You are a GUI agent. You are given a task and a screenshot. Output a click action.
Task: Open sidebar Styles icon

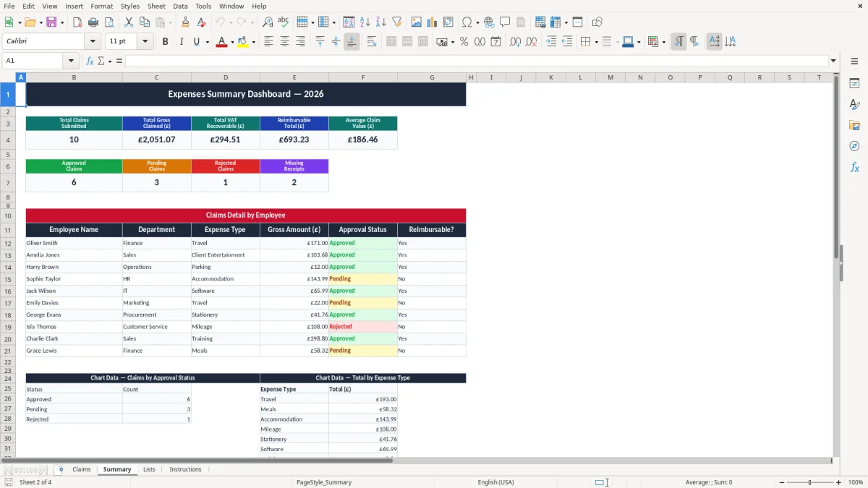coord(854,104)
